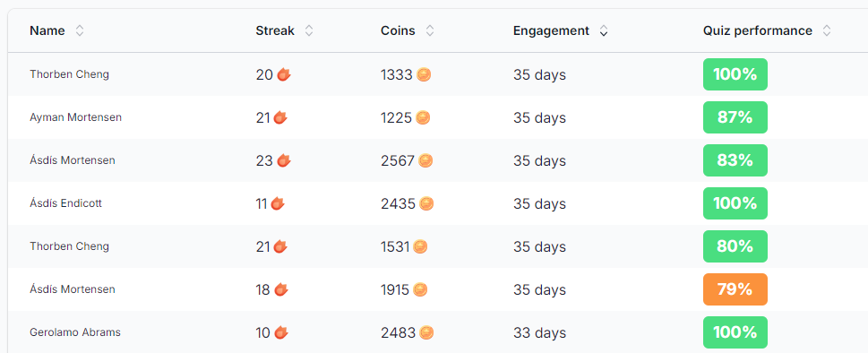Click the Engagement column header label
Image resolution: width=868 pixels, height=353 pixels.
pos(551,31)
